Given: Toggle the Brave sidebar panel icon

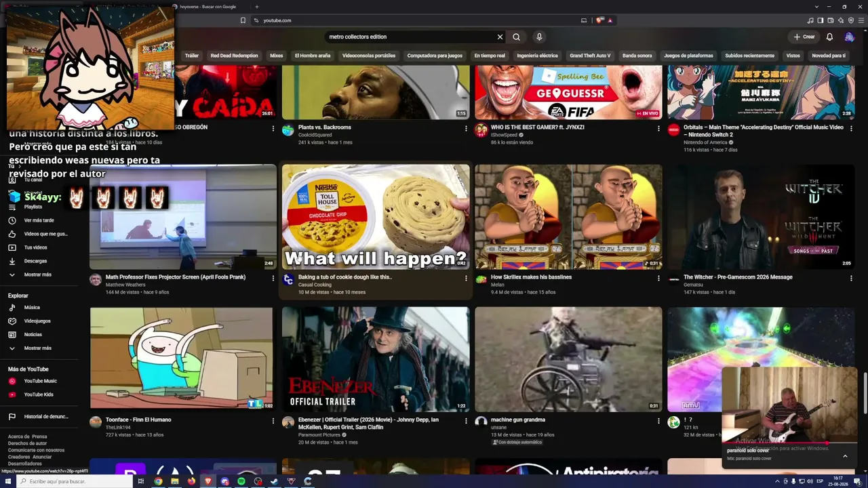Looking at the screenshot, I should (821, 20).
